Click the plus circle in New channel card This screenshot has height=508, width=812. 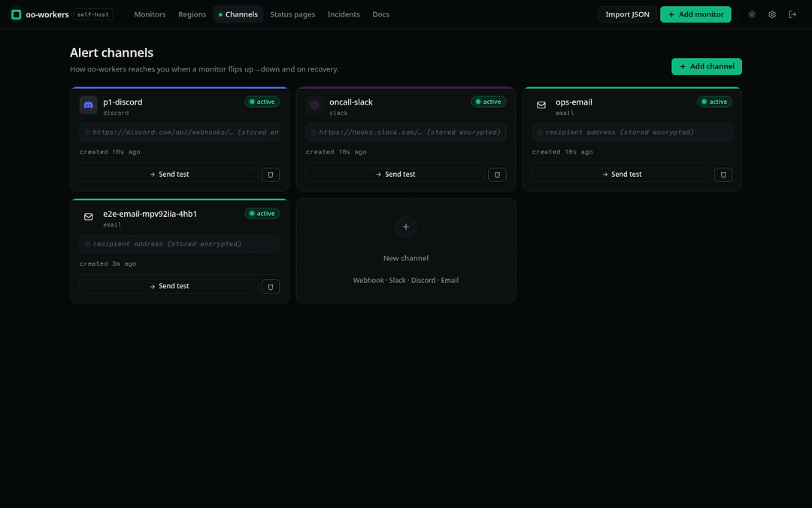click(406, 227)
